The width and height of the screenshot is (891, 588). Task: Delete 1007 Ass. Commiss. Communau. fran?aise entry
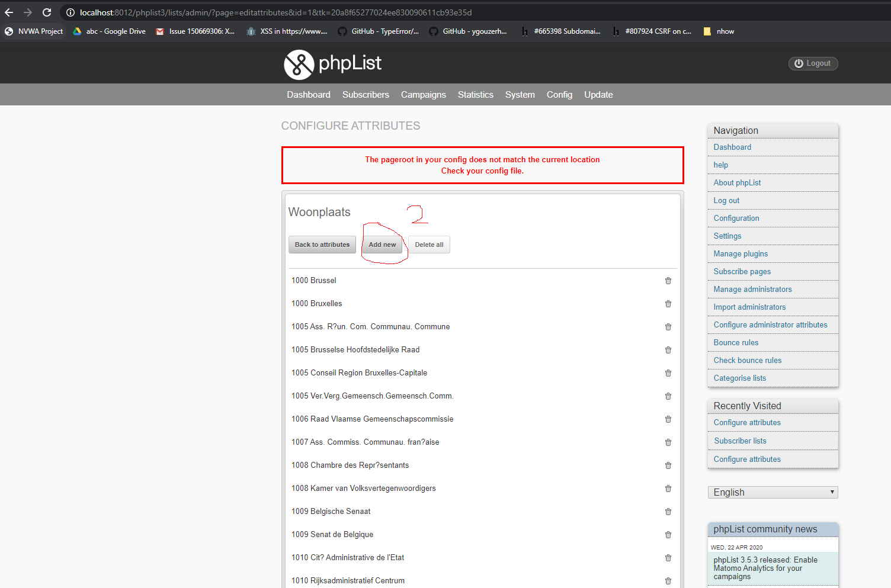tap(668, 442)
